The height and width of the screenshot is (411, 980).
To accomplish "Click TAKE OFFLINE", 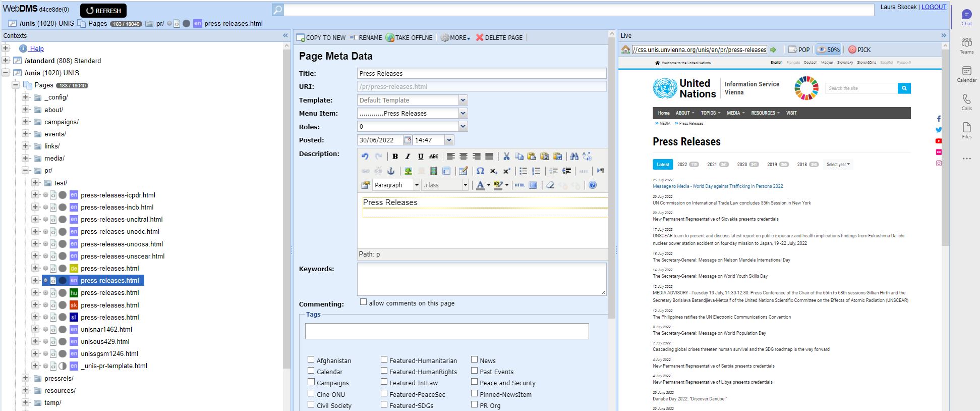I will [409, 38].
